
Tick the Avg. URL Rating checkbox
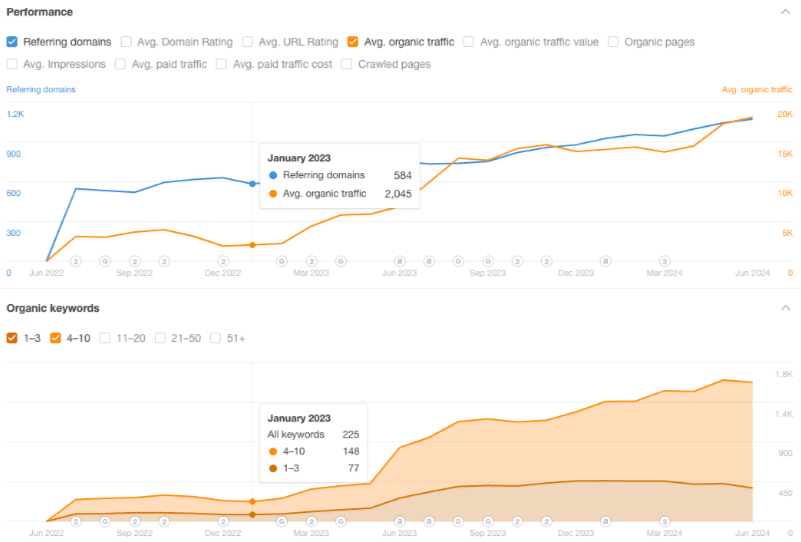coord(248,42)
